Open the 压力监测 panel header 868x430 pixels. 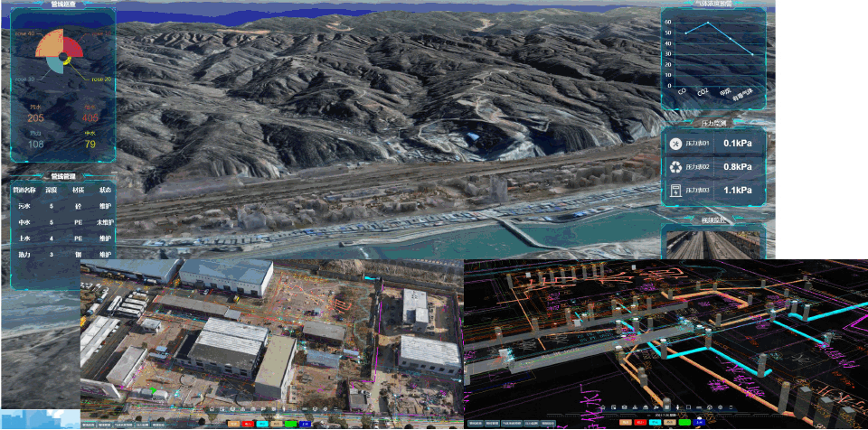[x=713, y=122]
